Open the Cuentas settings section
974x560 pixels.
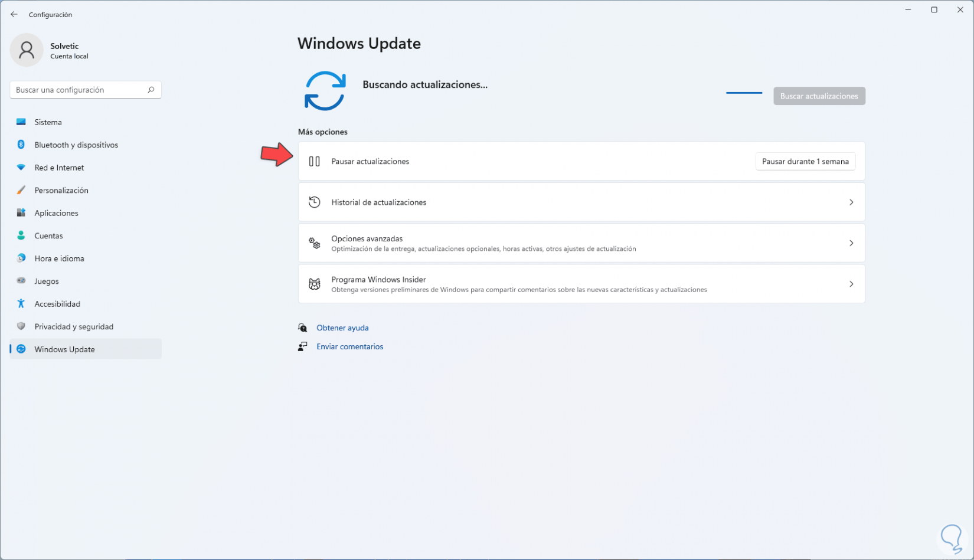click(86, 235)
